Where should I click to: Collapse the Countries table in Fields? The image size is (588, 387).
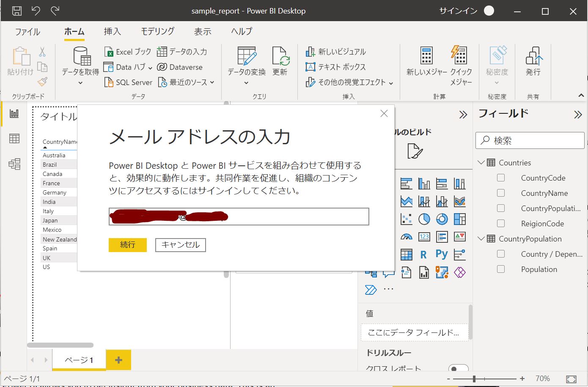point(481,162)
